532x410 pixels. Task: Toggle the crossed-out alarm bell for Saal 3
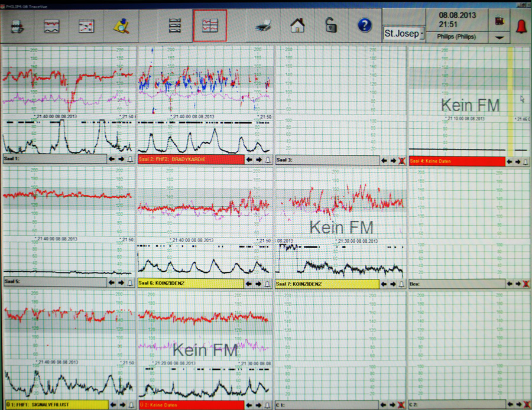click(x=403, y=160)
